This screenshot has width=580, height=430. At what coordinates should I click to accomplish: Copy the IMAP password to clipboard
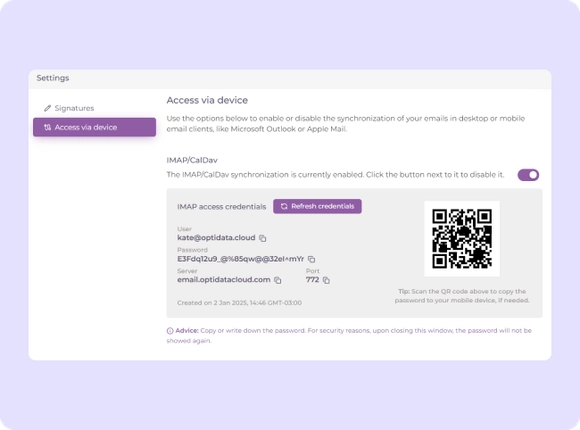(x=311, y=259)
